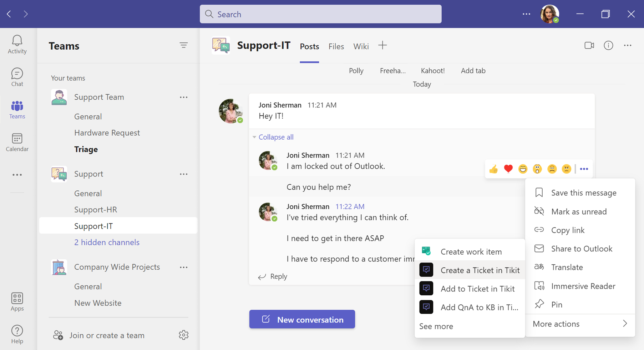Open channel more options ellipsis
Image resolution: width=644 pixels, height=350 pixels.
628,45
